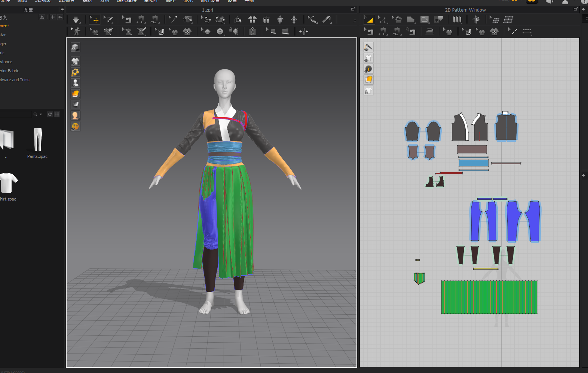Image resolution: width=588 pixels, height=373 pixels.
Task: Switch library to list view
Action: pyautogui.click(x=57, y=114)
